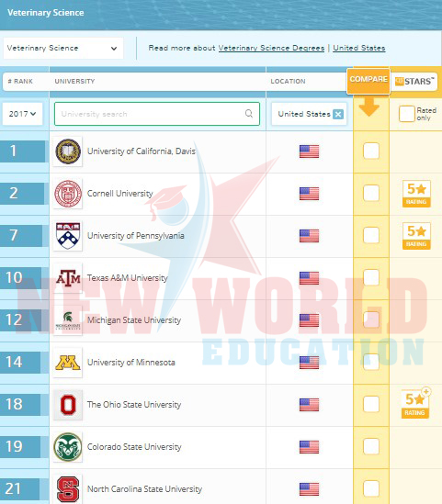The height and width of the screenshot is (504, 442).
Task: Tick compare checkbox for Colorado State University
Action: [x=371, y=447]
